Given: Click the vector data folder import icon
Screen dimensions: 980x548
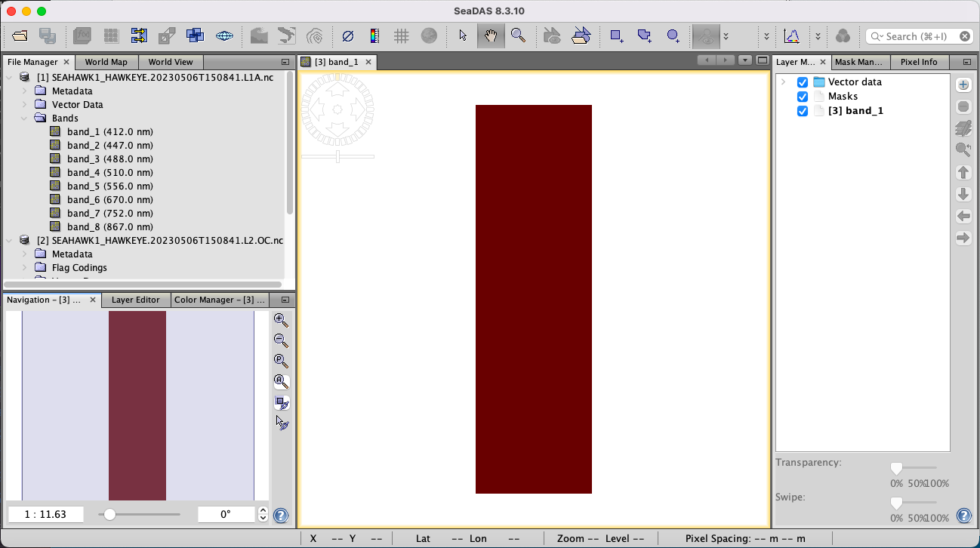Looking at the screenshot, I should click(x=581, y=35).
